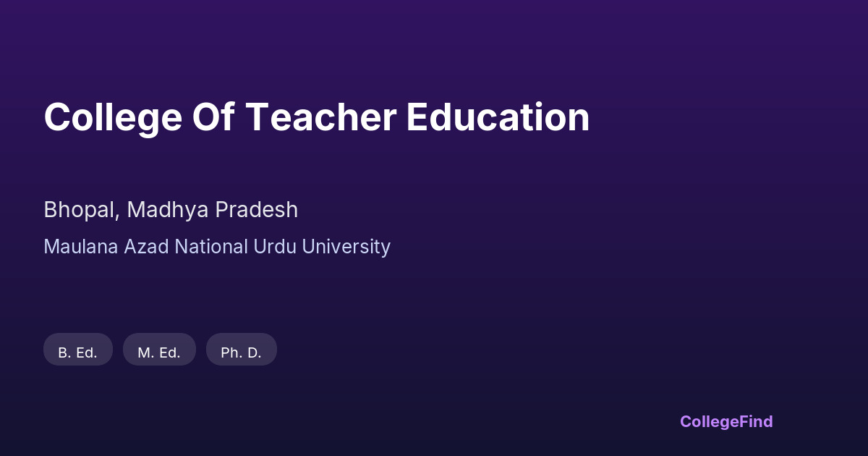This screenshot has width=868, height=456.
Task: Click "Maulana" in the university name
Action: coord(81,247)
